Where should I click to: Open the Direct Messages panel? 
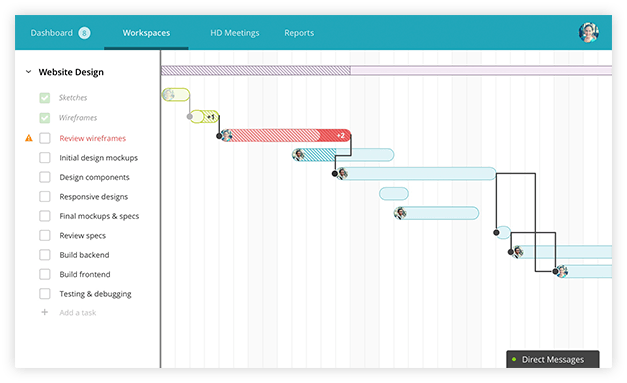click(x=553, y=359)
